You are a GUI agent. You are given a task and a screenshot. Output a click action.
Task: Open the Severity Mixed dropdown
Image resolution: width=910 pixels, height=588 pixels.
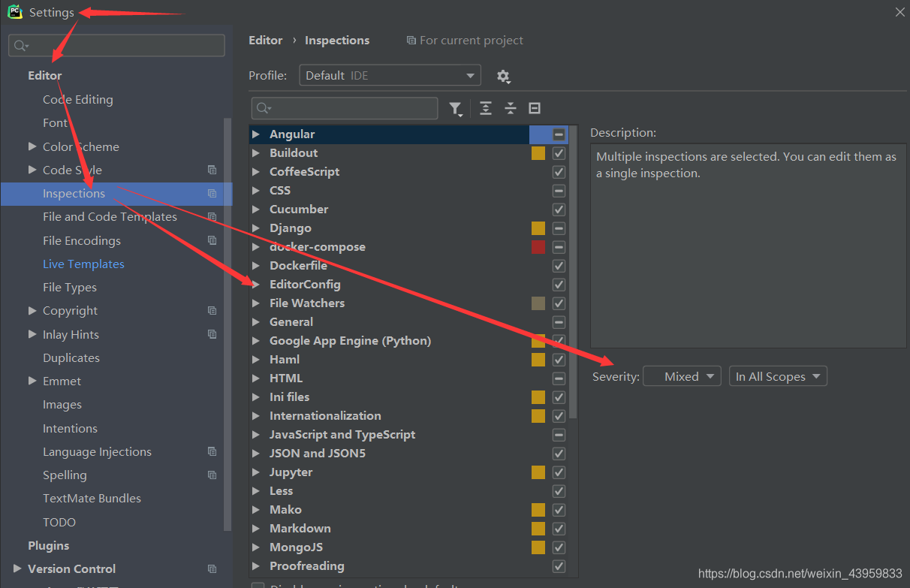point(682,377)
